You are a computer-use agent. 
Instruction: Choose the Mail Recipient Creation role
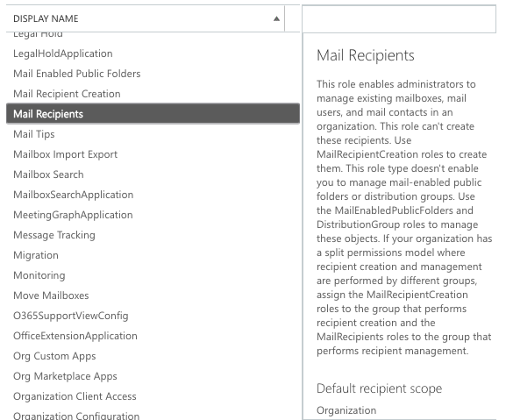pyautogui.click(x=153, y=94)
